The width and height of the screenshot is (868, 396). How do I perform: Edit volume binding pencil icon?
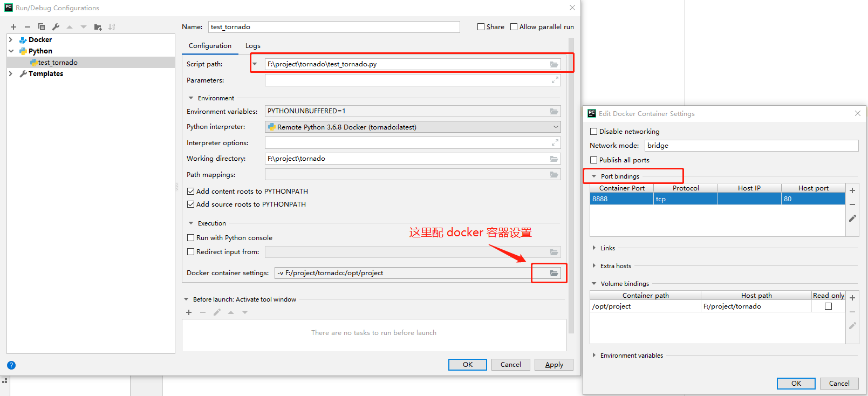(852, 326)
